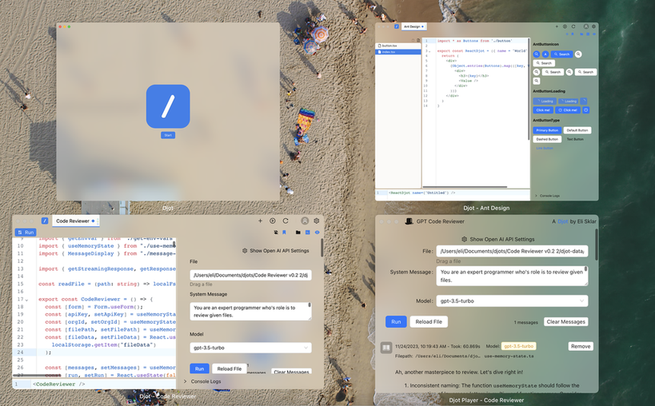
Task: Click Clear Messages in Djot Player window
Action: pos(566,322)
